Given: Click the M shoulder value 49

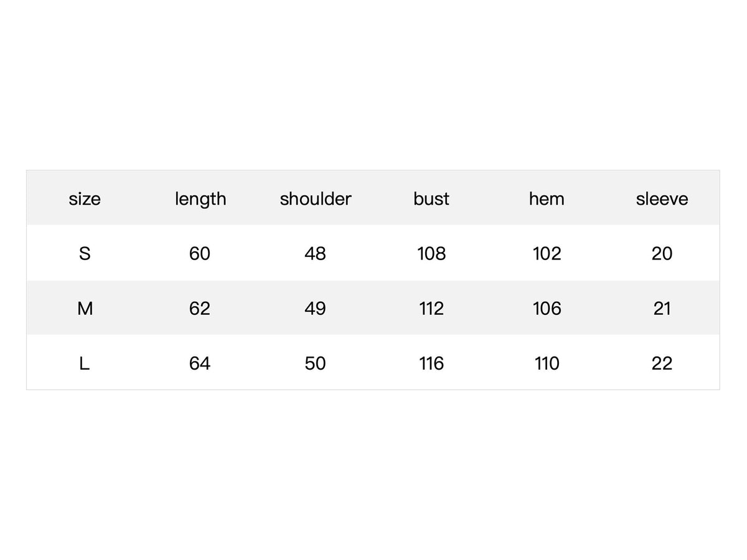Looking at the screenshot, I should pos(316,309).
